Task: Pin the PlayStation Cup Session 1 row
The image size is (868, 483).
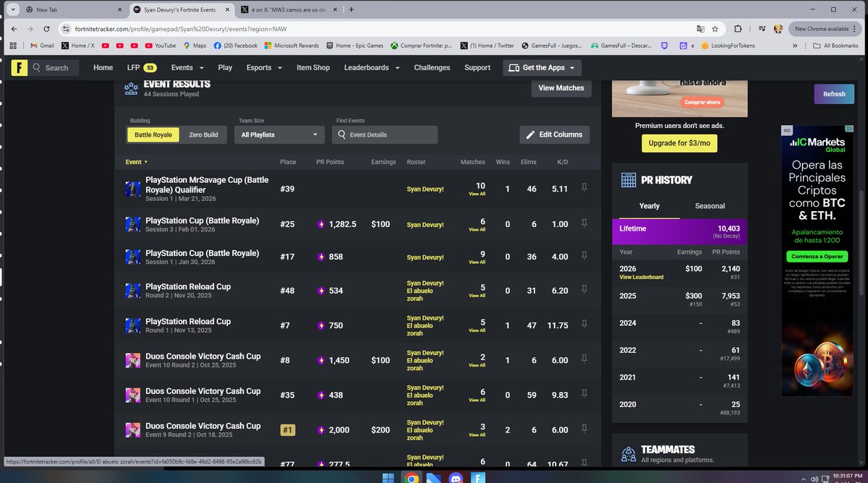Action: tap(584, 257)
